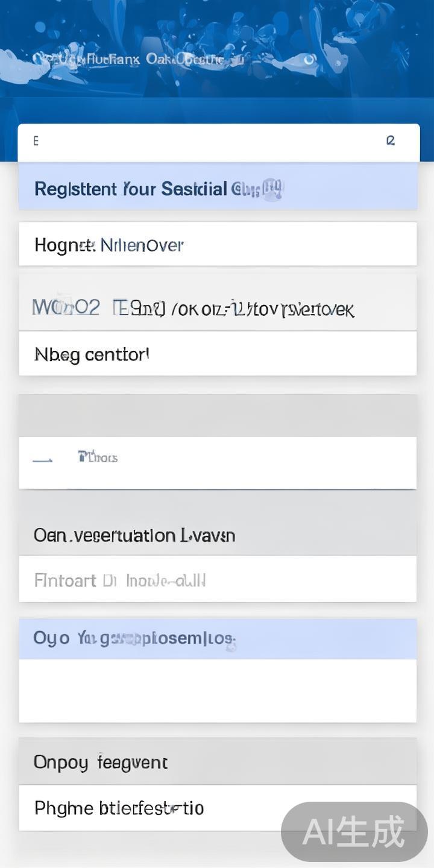The width and height of the screenshot is (434, 868).
Task: Focus the white search bar at the top
Action: pyautogui.click(x=211, y=142)
